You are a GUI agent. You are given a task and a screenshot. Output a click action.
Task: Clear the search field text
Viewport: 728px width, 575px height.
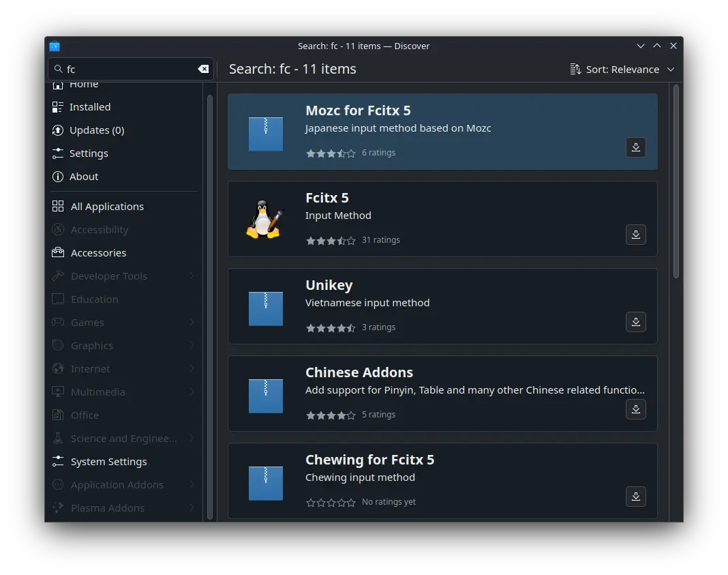[x=203, y=69]
